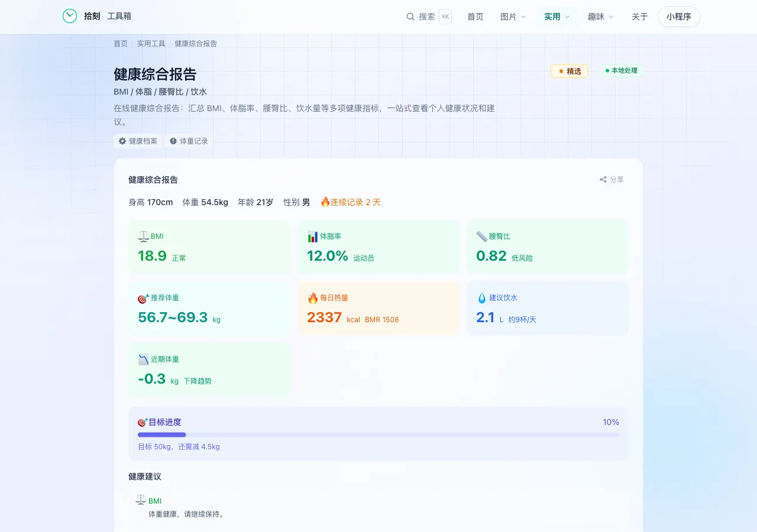The image size is (757, 532).
Task: Click the flame icon beside 连续记录 2 天
Action: click(x=325, y=202)
